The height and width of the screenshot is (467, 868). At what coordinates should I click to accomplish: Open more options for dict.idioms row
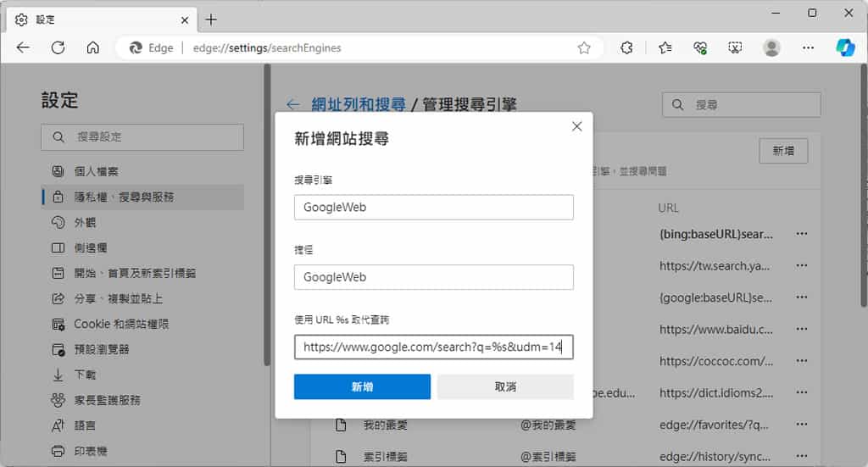click(x=801, y=392)
